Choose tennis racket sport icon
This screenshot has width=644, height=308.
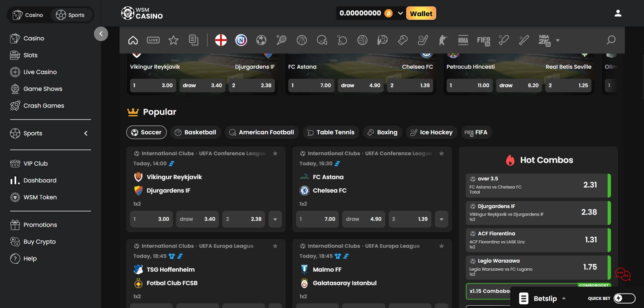pyautogui.click(x=282, y=40)
